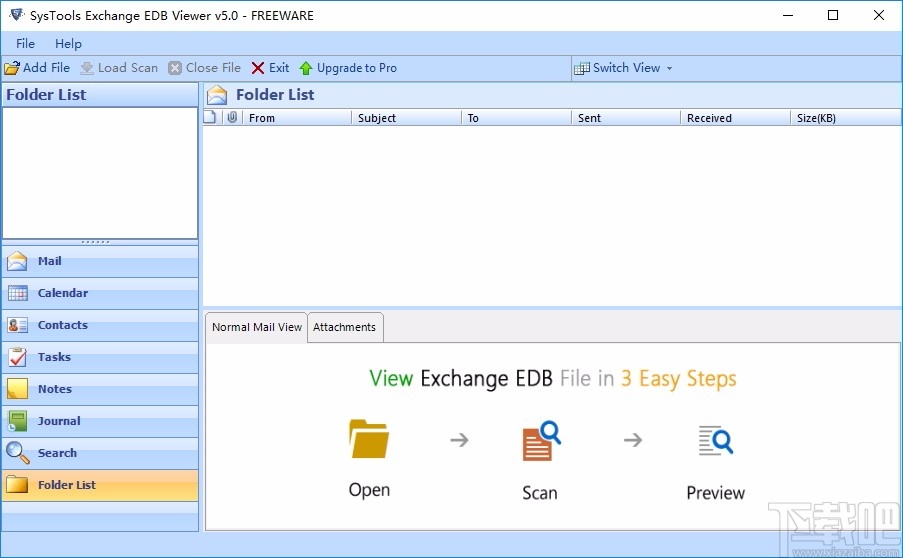Sort the list by Subject column
This screenshot has height=558, width=903.
tap(406, 117)
